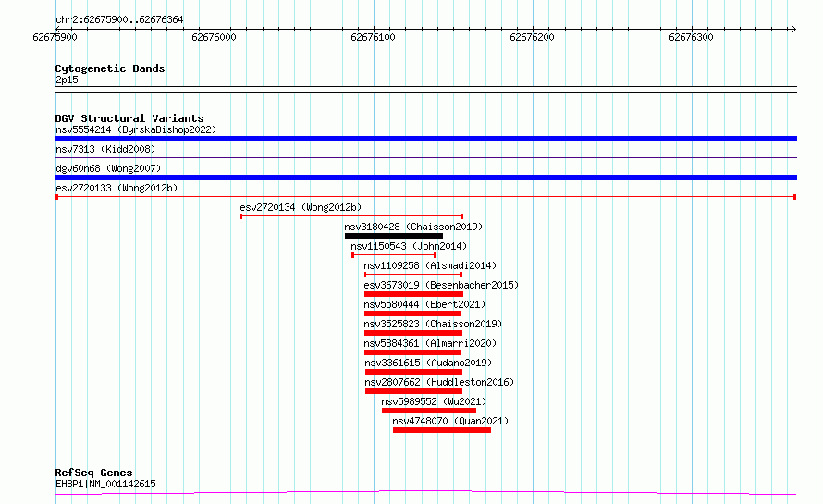Select the DGV Structural Variants track title
The width and height of the screenshot is (823, 504).
click(129, 118)
